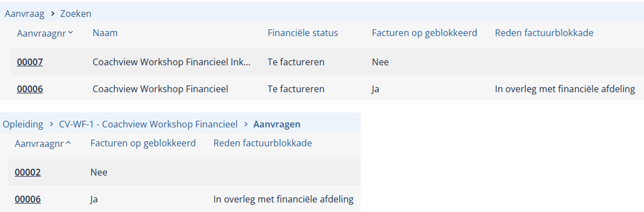Screen dimensions: 644x212
Task: Click Aanvraag breadcrumb
Action: tap(24, 14)
